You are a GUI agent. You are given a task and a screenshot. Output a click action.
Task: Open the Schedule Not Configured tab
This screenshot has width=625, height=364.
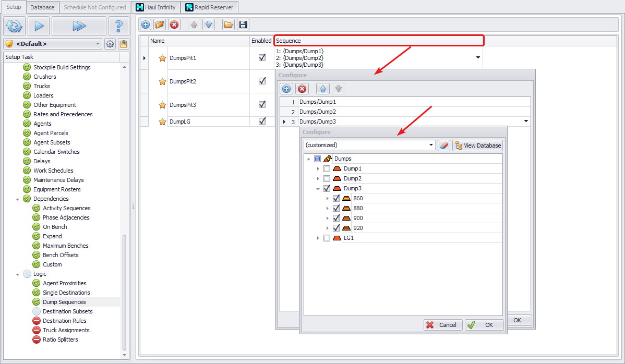[x=95, y=7]
